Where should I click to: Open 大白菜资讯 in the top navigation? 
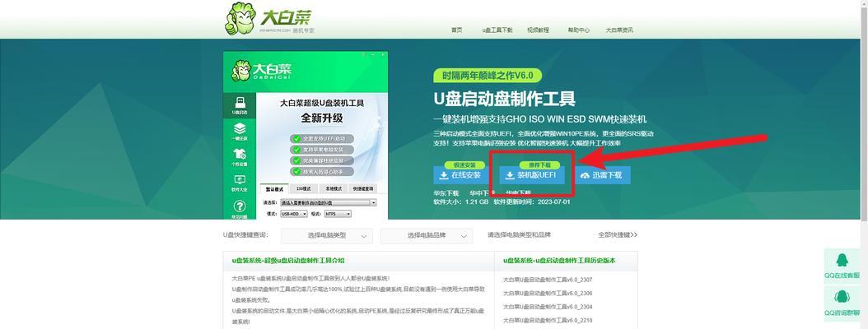click(619, 30)
